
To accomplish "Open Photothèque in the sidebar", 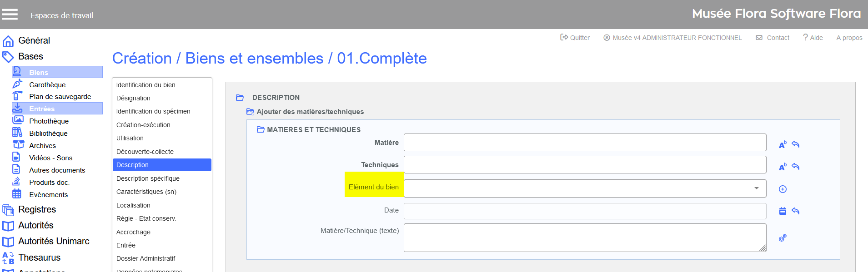I will (x=49, y=121).
